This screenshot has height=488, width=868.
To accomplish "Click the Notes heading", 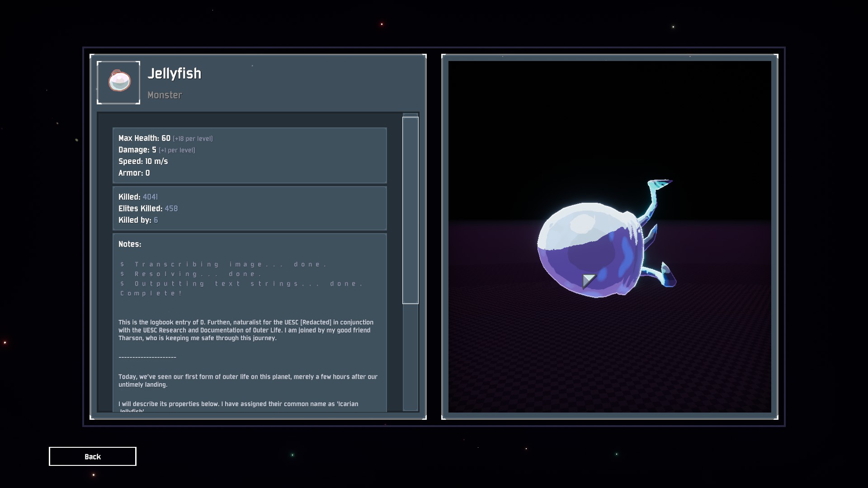I will 130,244.
